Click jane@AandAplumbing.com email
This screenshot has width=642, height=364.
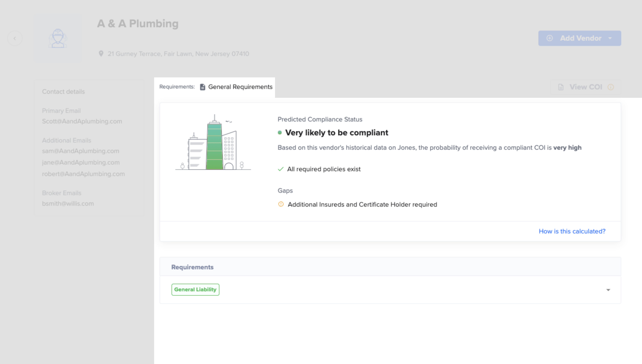click(81, 163)
